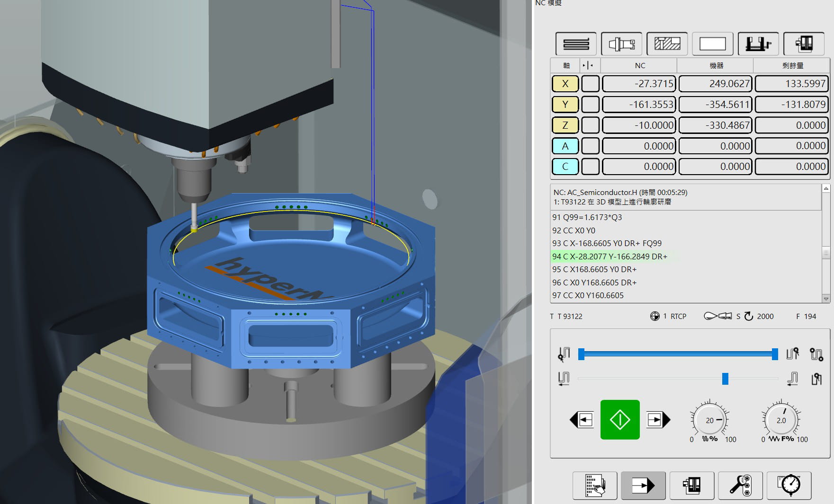The width and height of the screenshot is (834, 504).
Task: Step forward one NC block
Action: (658, 420)
